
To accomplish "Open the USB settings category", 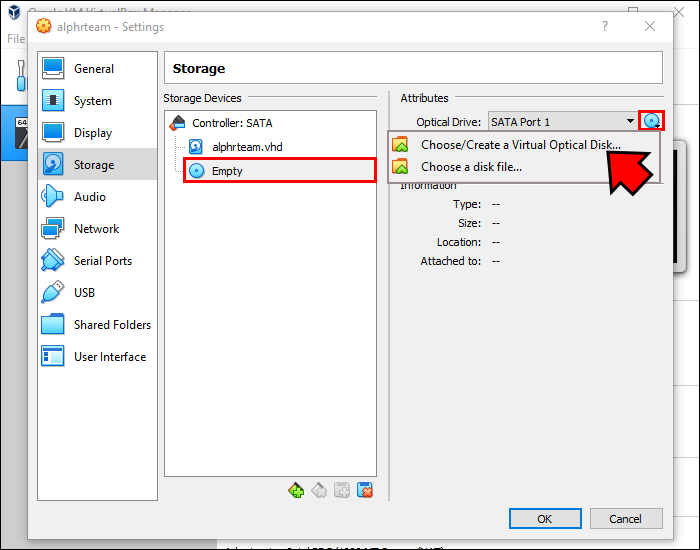I will (97, 293).
